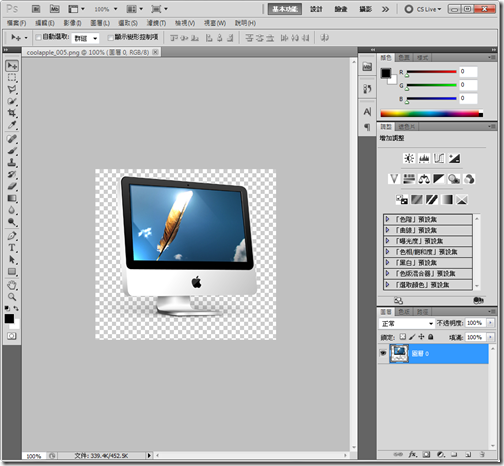Image resolution: width=504 pixels, height=466 pixels.
Task: Select the Clone Stamp tool
Action: click(12, 163)
